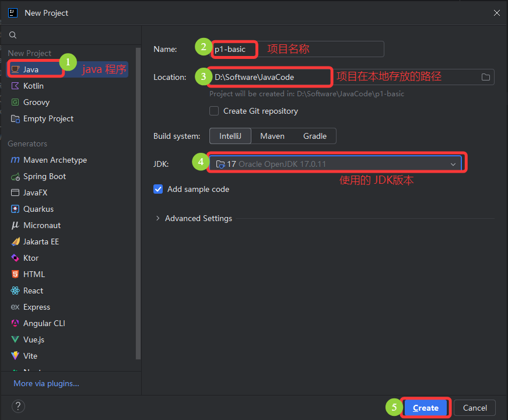
Task: Select Maven build system
Action: click(272, 136)
